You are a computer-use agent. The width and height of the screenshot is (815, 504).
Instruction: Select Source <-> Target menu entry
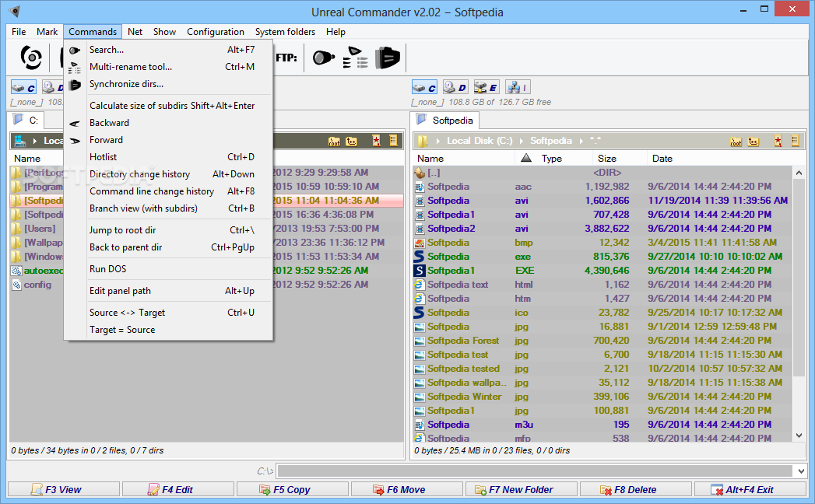(x=168, y=313)
